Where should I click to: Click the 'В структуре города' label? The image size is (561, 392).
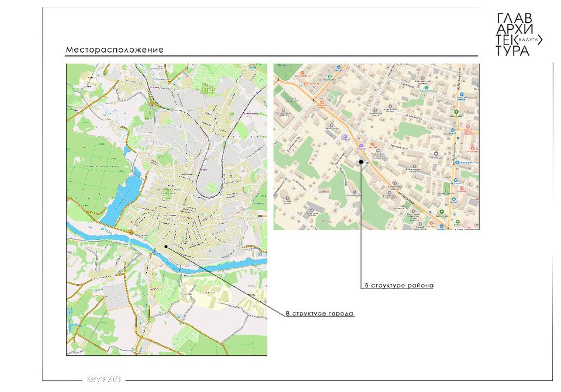tap(320, 313)
